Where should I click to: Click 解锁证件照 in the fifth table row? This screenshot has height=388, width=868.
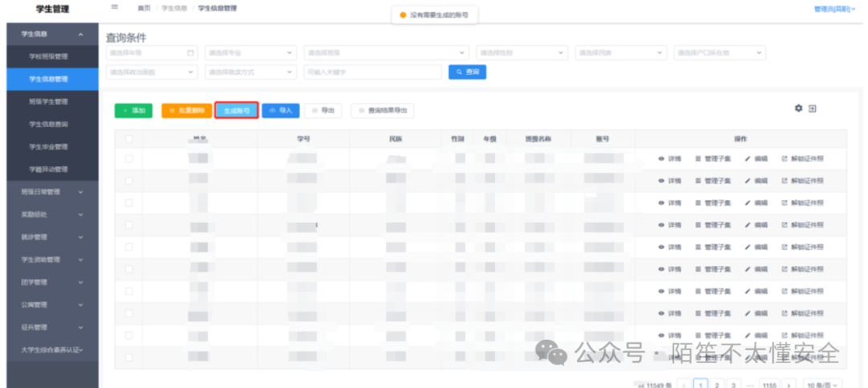coord(803,247)
